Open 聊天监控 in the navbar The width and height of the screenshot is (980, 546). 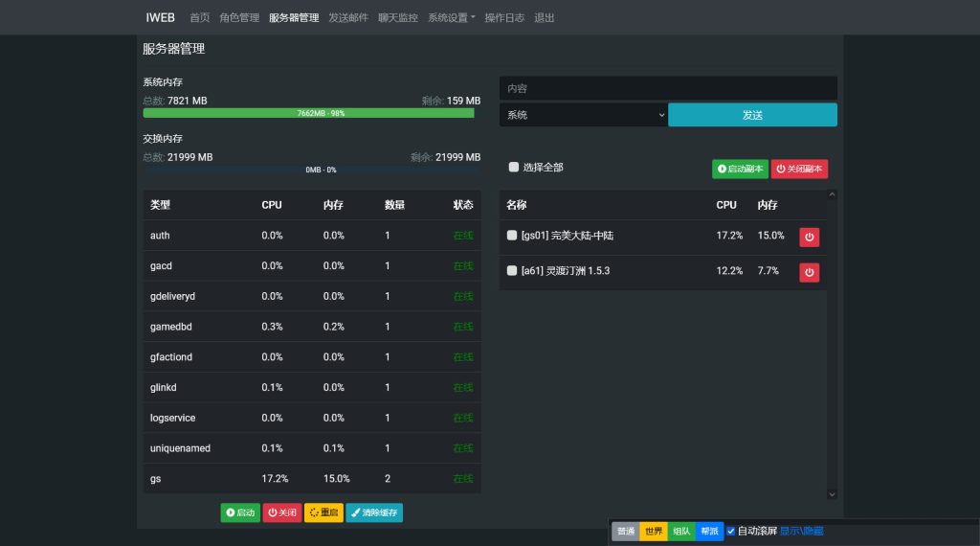tap(398, 17)
